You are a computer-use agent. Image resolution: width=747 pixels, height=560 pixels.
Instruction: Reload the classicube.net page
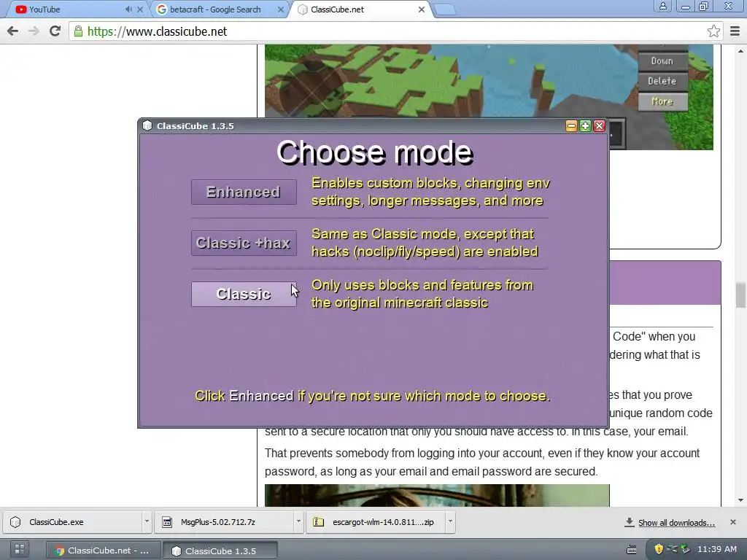[55, 31]
